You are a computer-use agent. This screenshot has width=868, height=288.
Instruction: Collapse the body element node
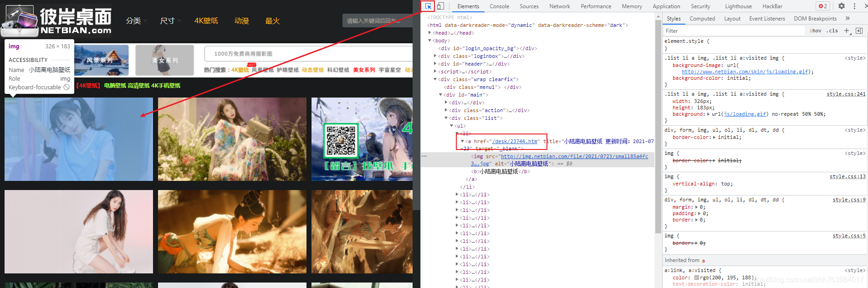(x=429, y=41)
